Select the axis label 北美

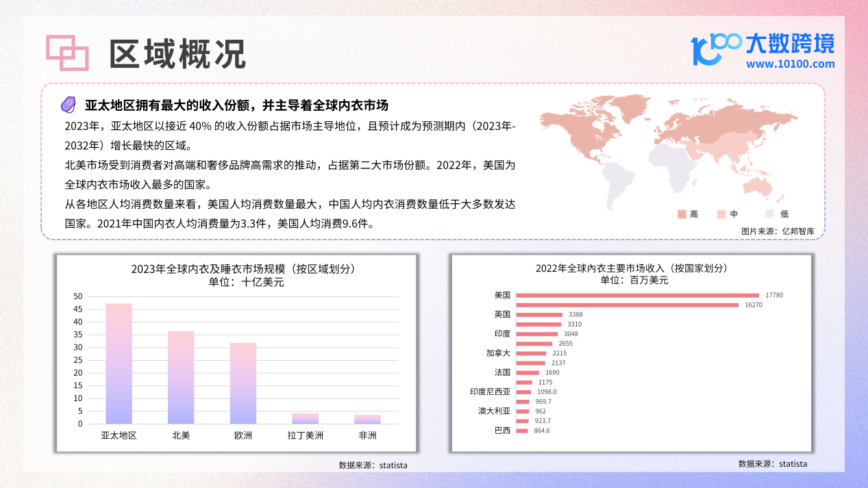click(181, 435)
